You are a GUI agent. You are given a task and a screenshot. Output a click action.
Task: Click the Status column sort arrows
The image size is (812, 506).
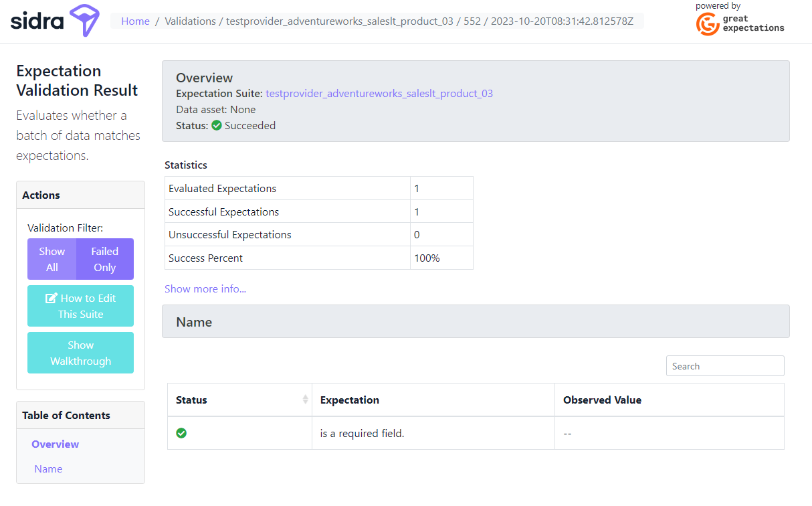point(306,400)
